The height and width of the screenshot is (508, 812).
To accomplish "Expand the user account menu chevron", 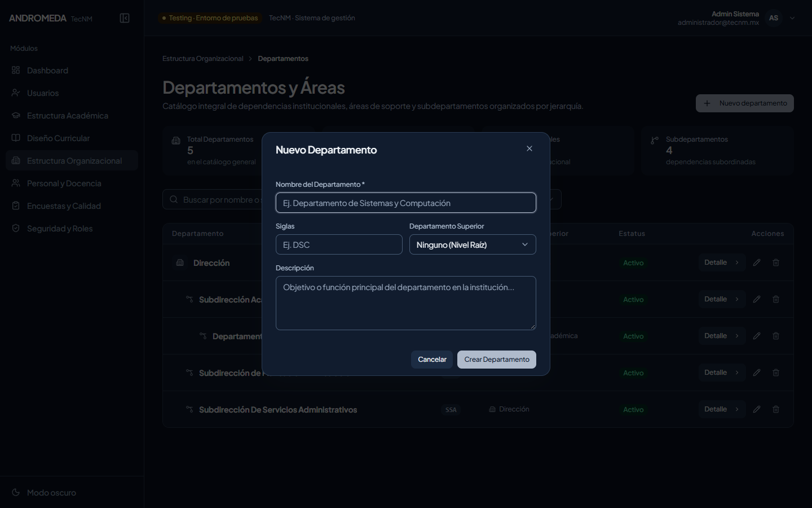I will (792, 18).
